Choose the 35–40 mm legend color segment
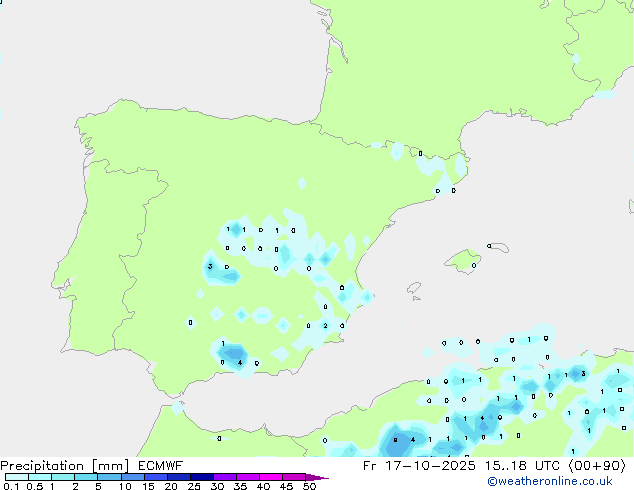This screenshot has width=634, height=490. pyautogui.click(x=248, y=477)
